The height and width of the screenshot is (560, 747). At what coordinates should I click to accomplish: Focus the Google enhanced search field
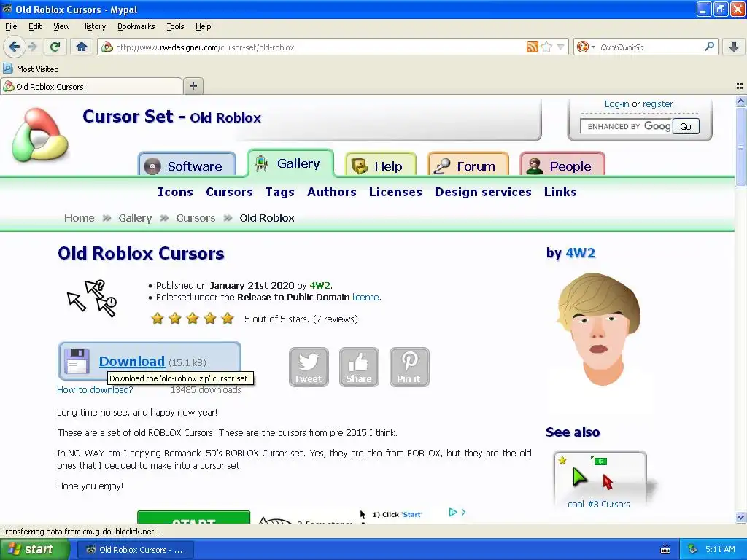point(626,126)
